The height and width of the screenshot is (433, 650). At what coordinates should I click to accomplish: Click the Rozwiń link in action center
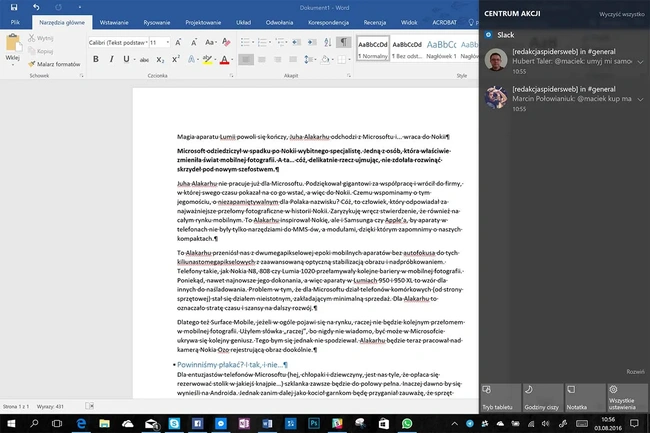635,372
